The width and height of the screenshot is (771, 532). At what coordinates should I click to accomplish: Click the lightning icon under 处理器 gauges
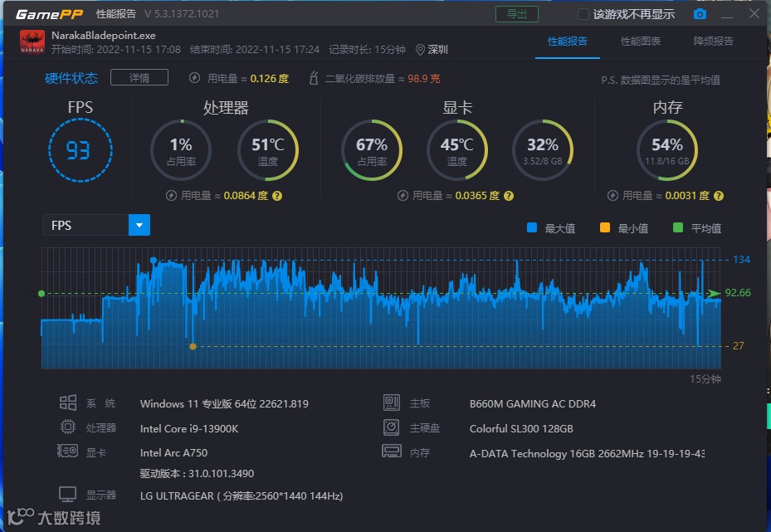[x=171, y=196]
